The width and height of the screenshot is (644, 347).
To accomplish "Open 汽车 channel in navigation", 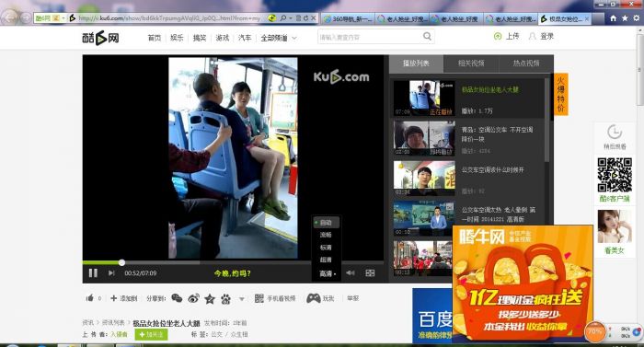I will (x=245, y=38).
